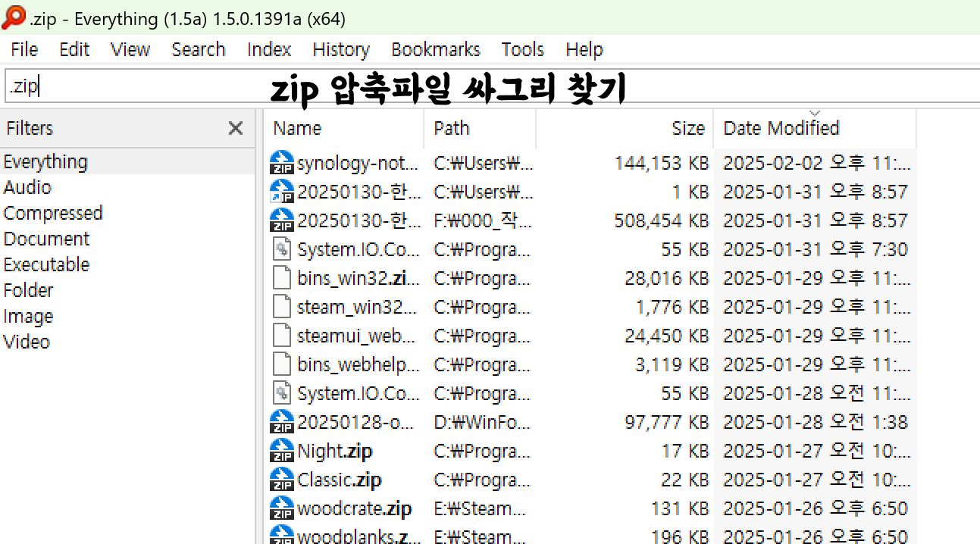980x544 pixels.
Task: Click woodcrate.zip's 2025-01-26 오후 6:50 date
Action: (816, 508)
